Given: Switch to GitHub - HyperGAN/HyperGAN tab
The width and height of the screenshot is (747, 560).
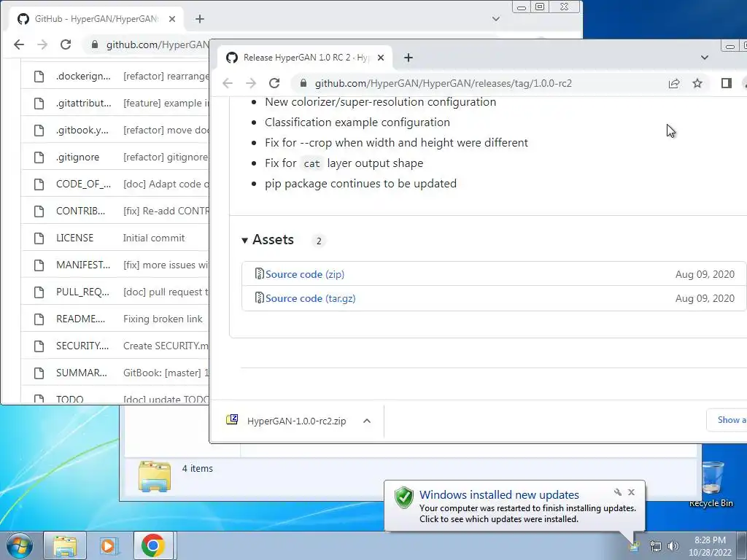Looking at the screenshot, I should [96, 19].
